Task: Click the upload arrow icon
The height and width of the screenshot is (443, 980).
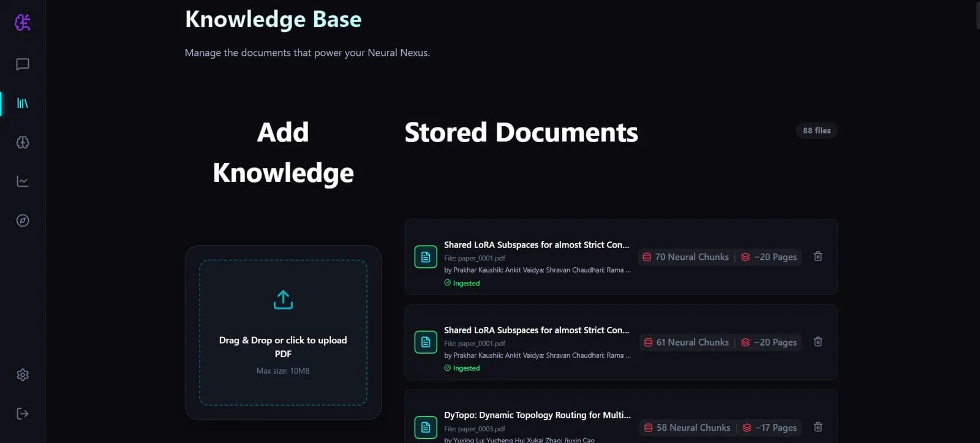Action: 283,300
